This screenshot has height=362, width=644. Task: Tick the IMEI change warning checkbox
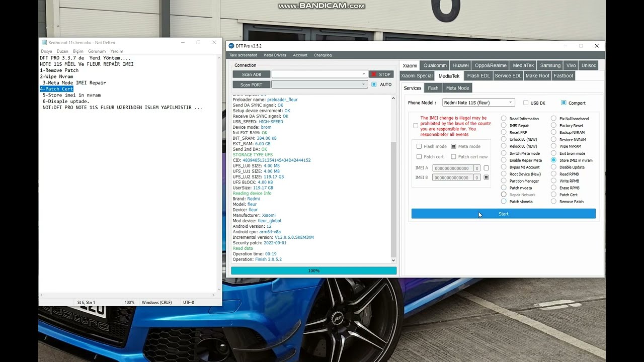pyautogui.click(x=416, y=126)
